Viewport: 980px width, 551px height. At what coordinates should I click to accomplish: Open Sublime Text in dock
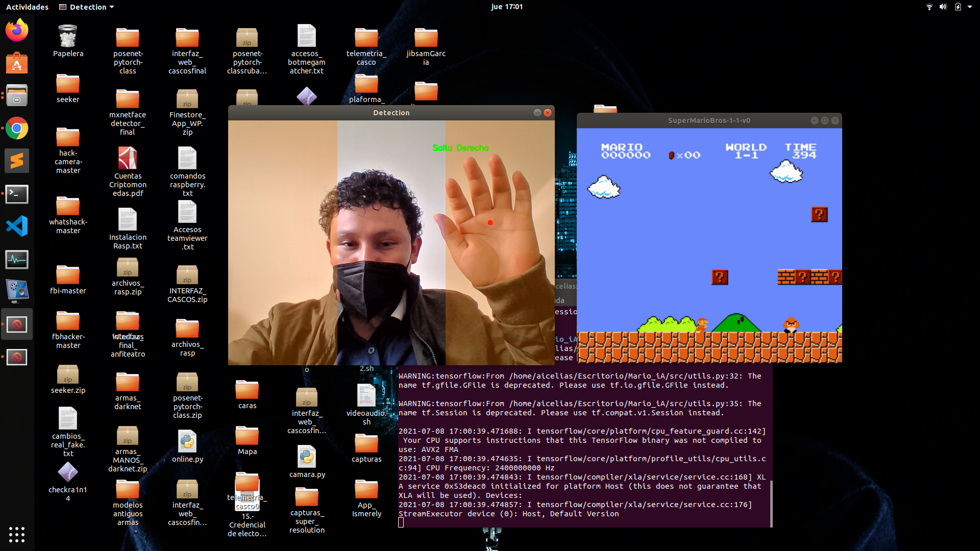17,161
